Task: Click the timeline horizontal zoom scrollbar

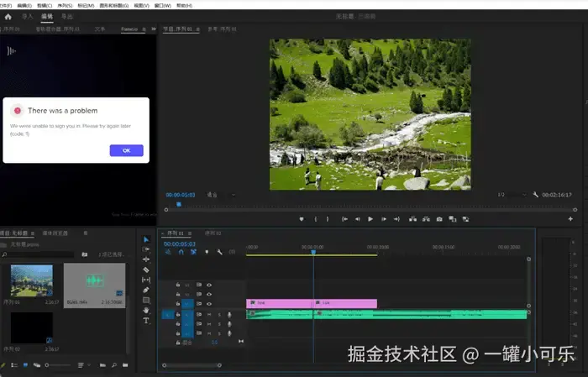Action: (x=192, y=365)
